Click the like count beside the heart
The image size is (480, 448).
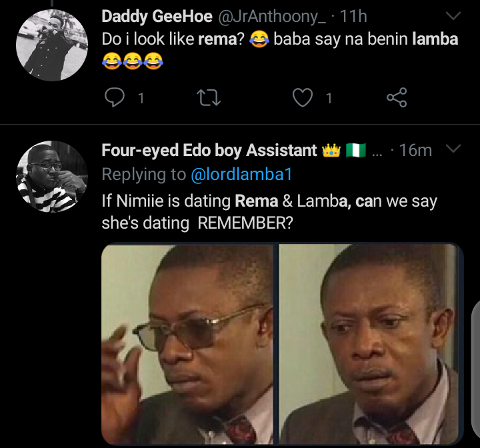point(329,99)
